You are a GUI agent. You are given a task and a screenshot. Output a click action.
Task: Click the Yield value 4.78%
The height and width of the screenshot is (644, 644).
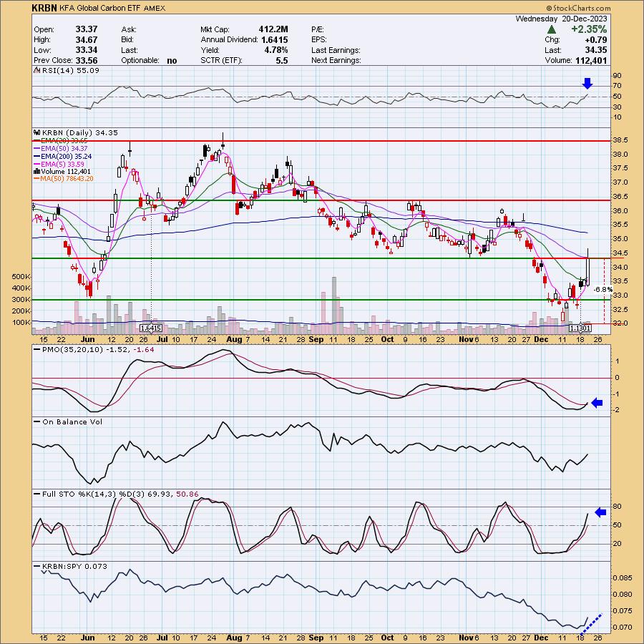[275, 50]
